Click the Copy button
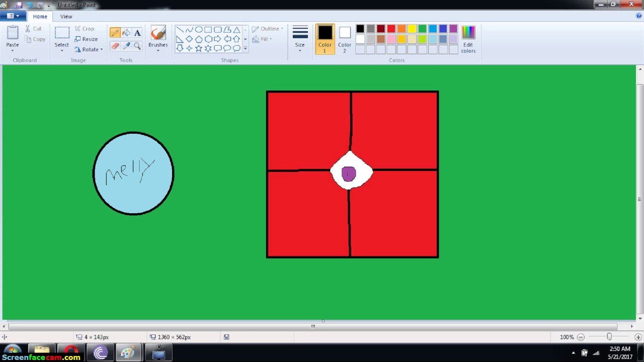 [x=35, y=39]
